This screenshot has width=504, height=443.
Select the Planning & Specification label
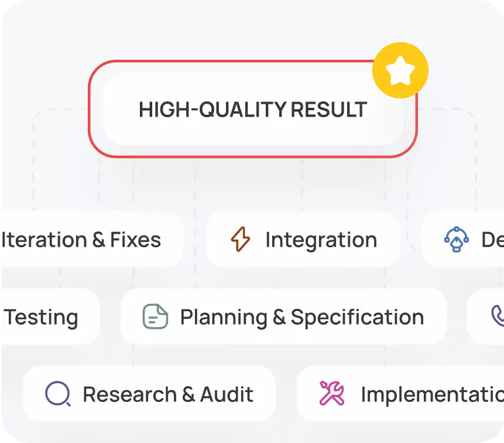coord(302,318)
